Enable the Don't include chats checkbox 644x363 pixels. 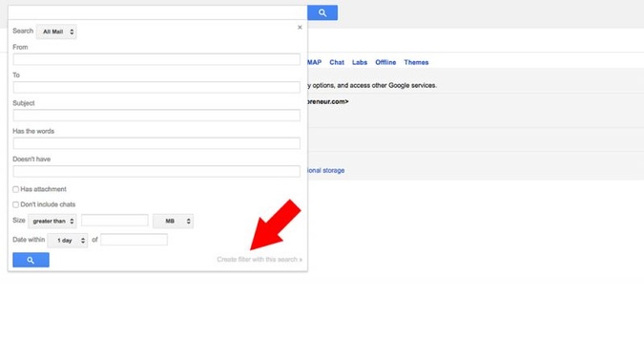coord(15,204)
